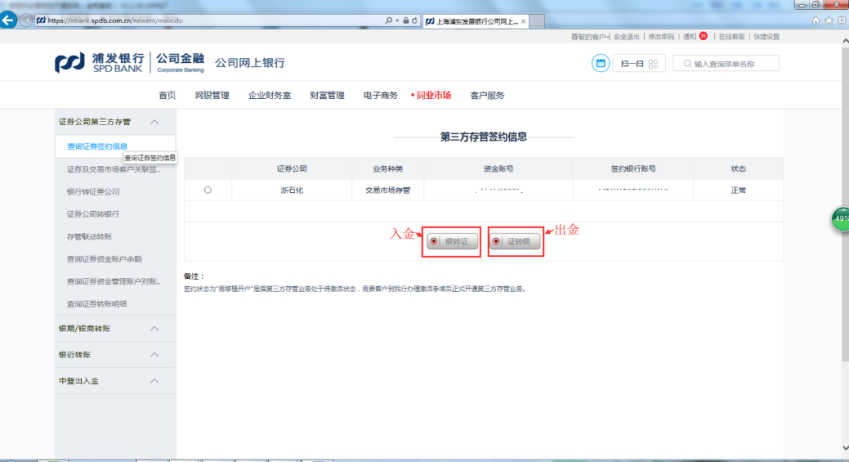Open the 同业市场 navigation menu
The width and height of the screenshot is (849, 462).
click(432, 95)
